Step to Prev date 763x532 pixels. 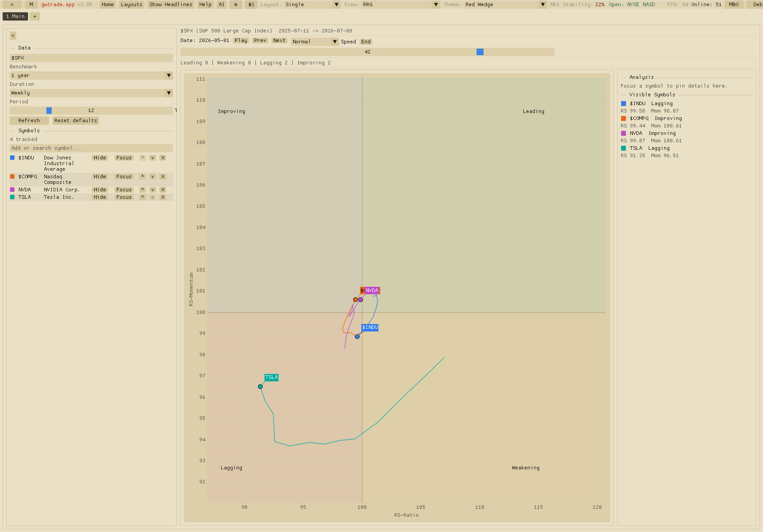pyautogui.click(x=260, y=40)
